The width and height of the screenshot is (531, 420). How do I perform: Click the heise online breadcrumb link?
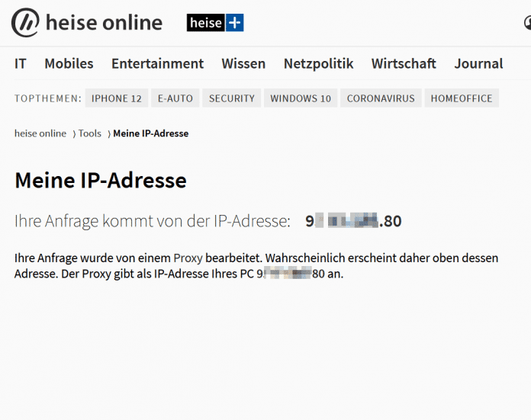40,133
